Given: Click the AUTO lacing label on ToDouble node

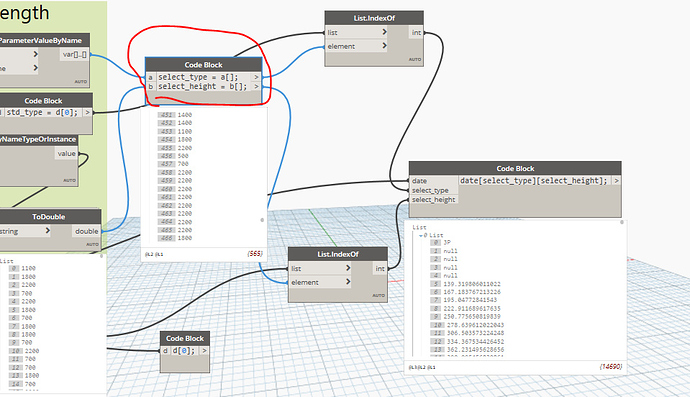Looking at the screenshot, I should coord(92,244).
